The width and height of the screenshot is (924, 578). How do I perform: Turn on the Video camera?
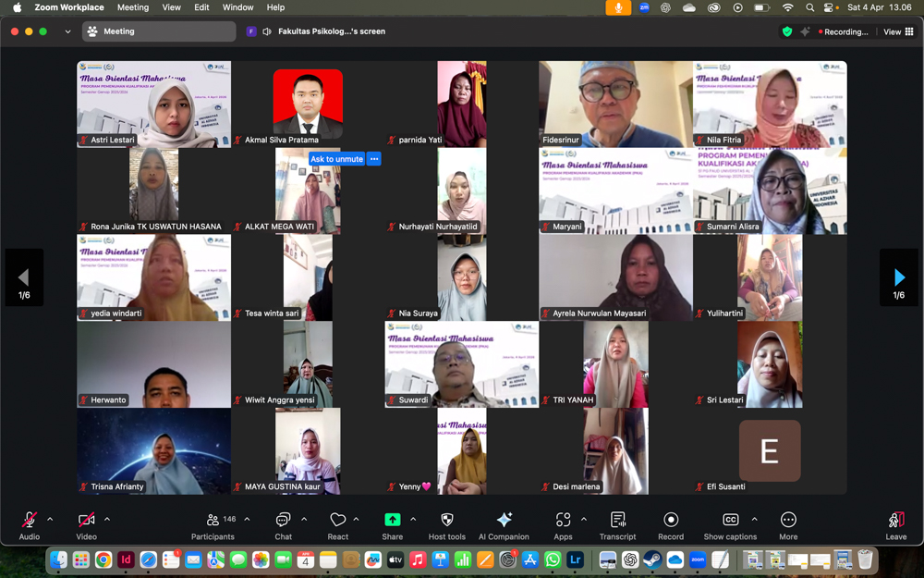(86, 521)
